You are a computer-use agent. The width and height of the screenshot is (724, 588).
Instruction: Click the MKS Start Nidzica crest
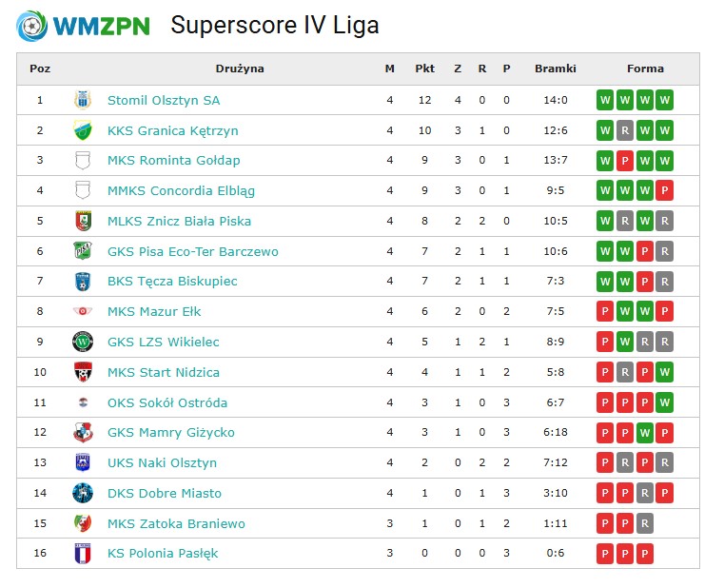tap(83, 372)
